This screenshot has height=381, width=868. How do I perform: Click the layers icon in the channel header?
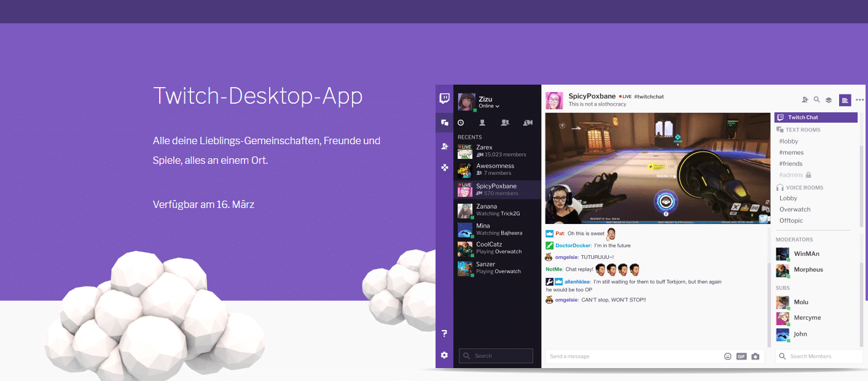(828, 100)
